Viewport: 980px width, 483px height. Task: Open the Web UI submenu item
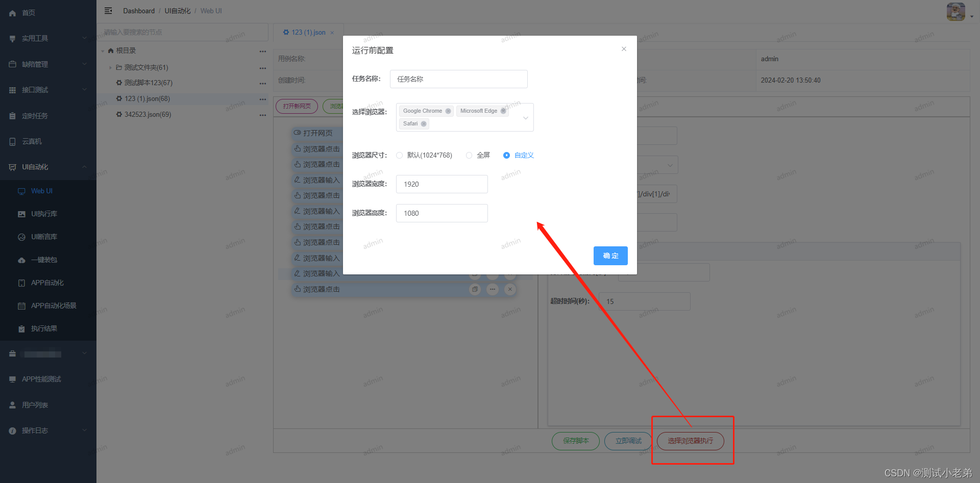tap(48, 191)
